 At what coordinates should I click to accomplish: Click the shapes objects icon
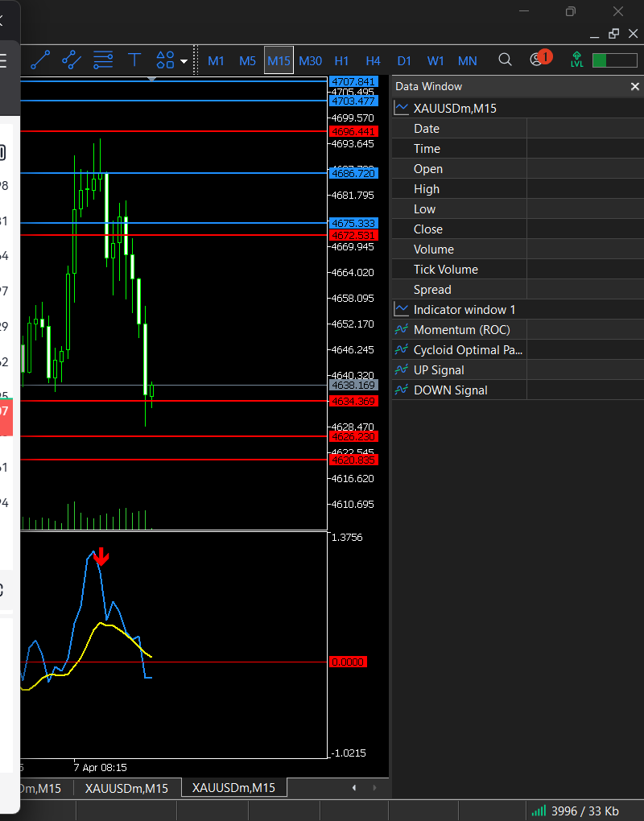(165, 60)
